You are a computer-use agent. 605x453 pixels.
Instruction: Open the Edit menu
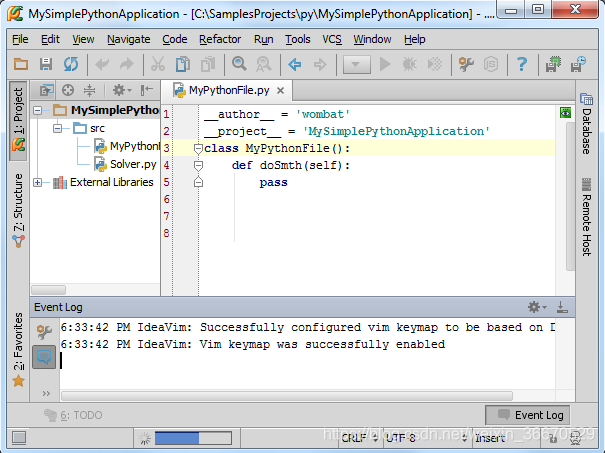50,39
